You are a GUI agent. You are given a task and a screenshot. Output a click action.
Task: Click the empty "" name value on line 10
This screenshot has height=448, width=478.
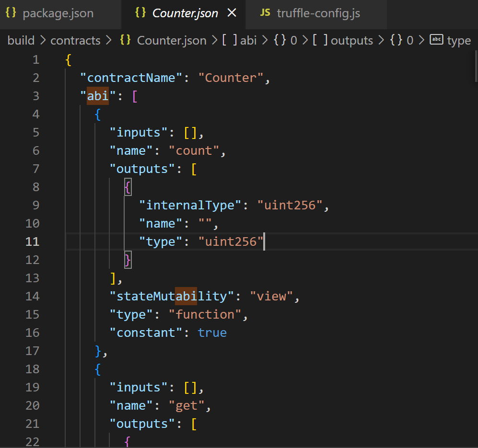pyautogui.click(x=205, y=224)
